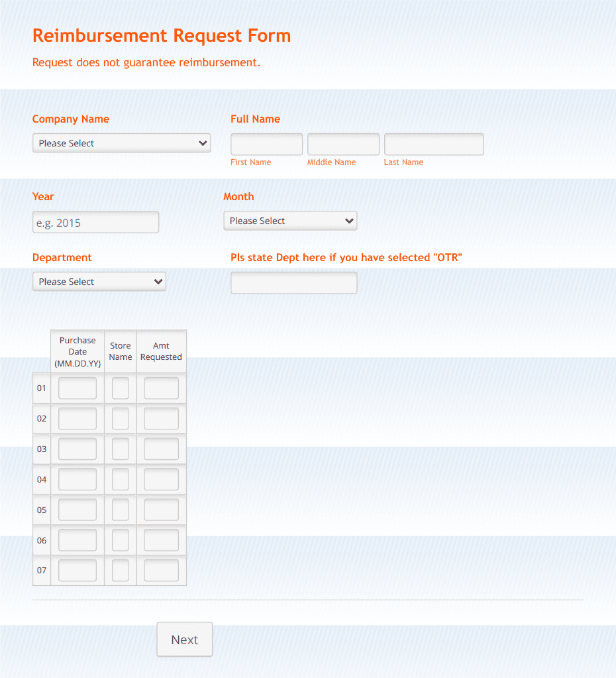
Task: Click Amt Requested field in row 07
Action: point(161,571)
